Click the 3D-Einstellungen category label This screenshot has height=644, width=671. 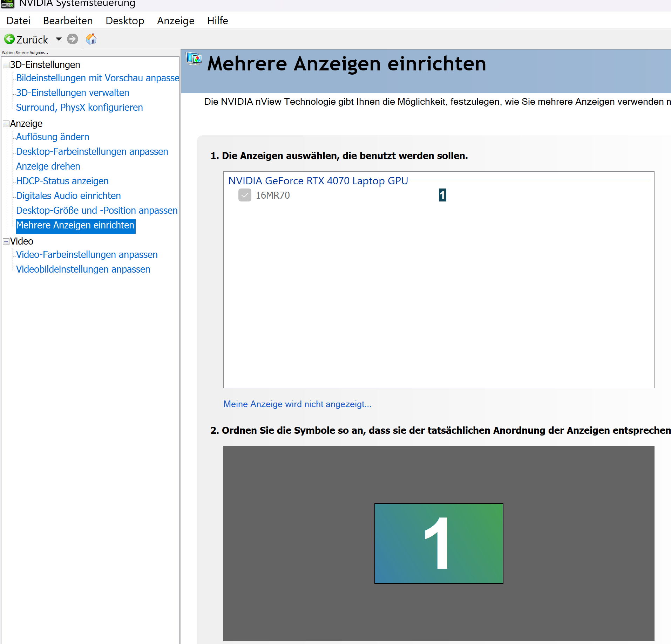(45, 65)
